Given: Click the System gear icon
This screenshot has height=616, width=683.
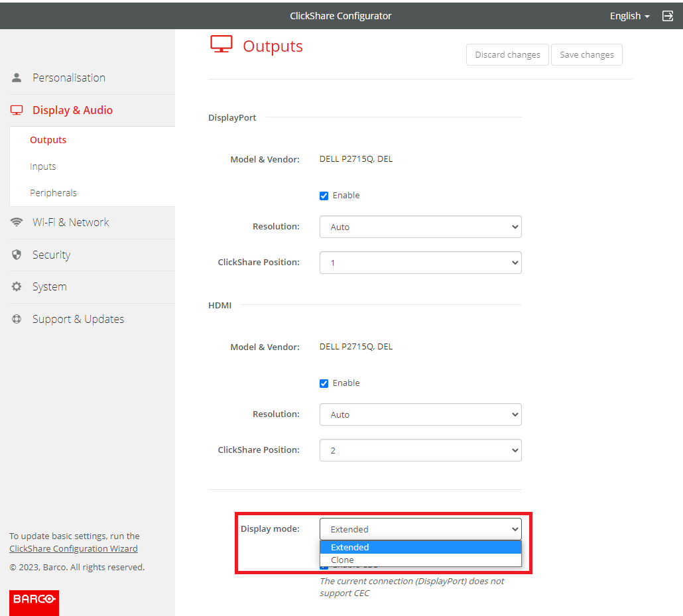Looking at the screenshot, I should (x=17, y=287).
